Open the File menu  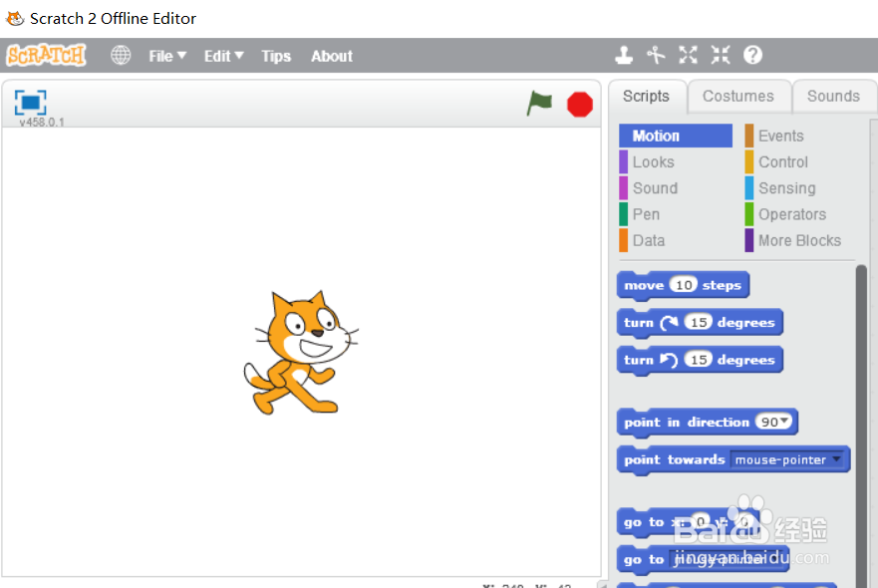(166, 56)
